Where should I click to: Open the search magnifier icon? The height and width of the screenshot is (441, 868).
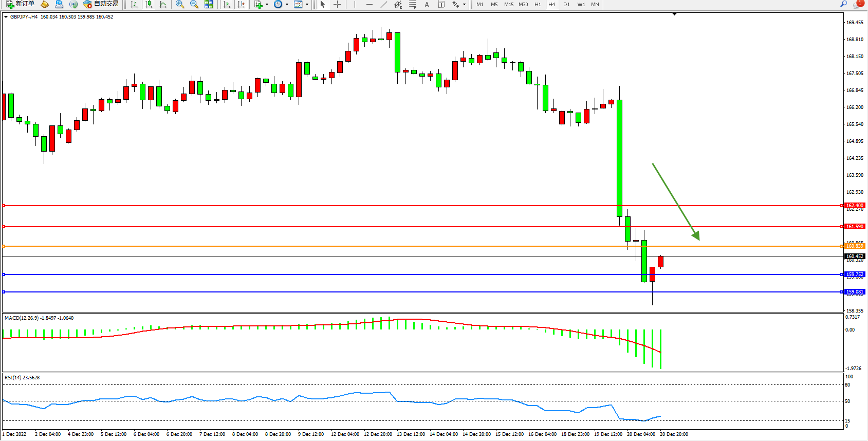pyautogui.click(x=843, y=4)
